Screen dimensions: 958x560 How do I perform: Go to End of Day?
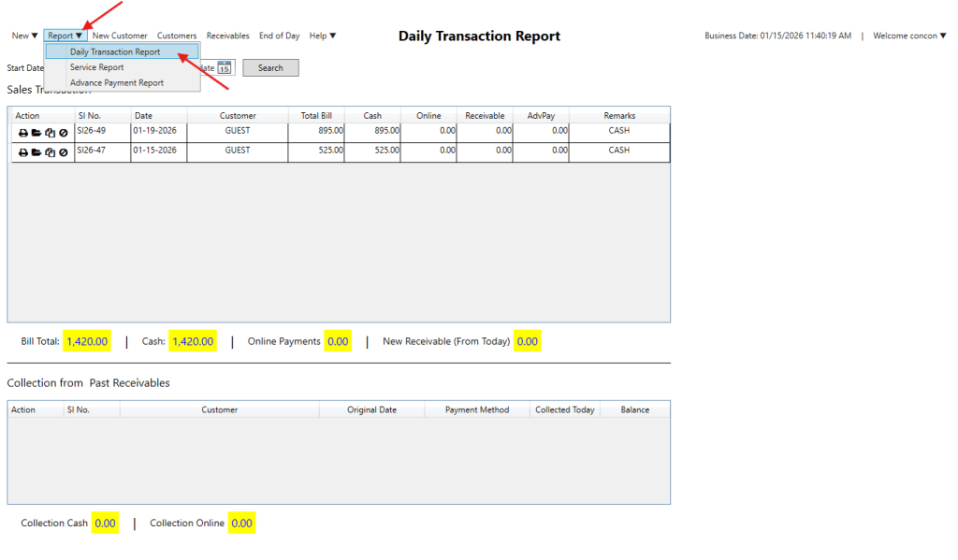tap(279, 36)
